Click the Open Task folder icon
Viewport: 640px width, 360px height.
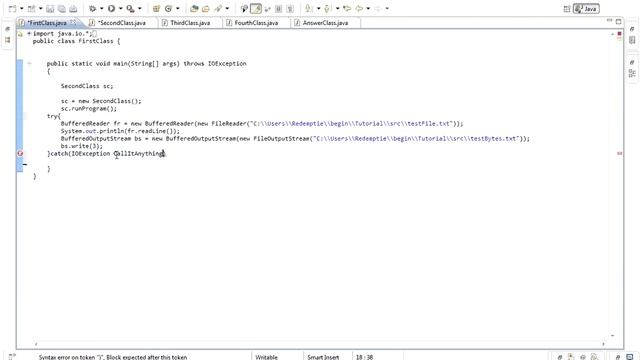pyautogui.click(x=206, y=9)
